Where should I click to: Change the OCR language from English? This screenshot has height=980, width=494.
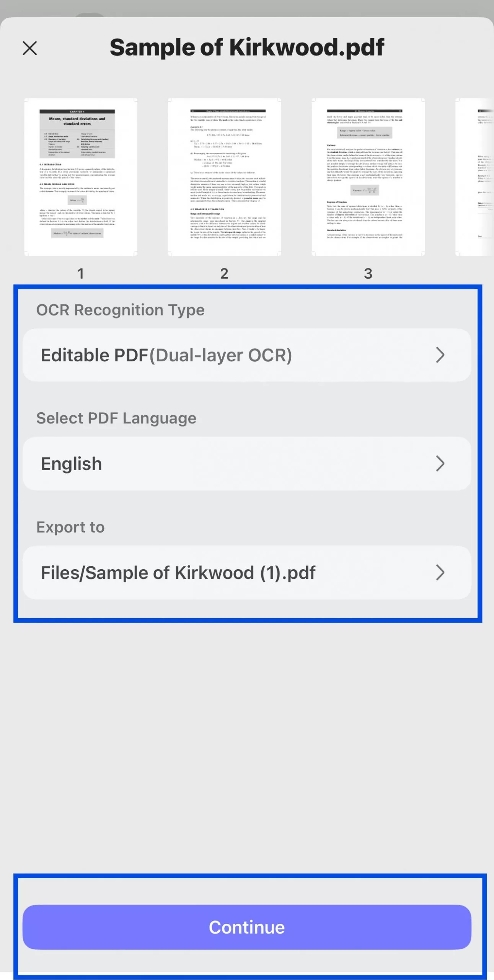coord(247,464)
